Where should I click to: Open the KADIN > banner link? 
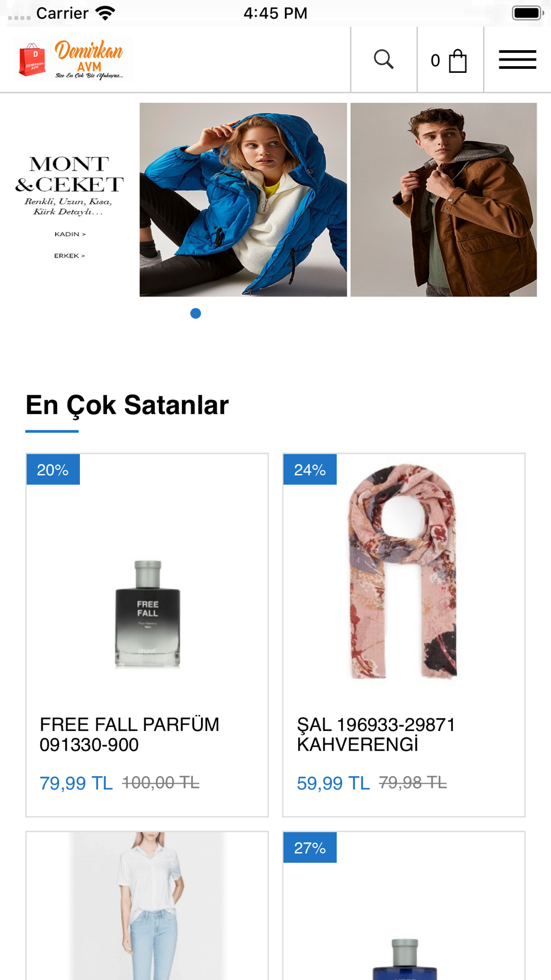click(70, 234)
